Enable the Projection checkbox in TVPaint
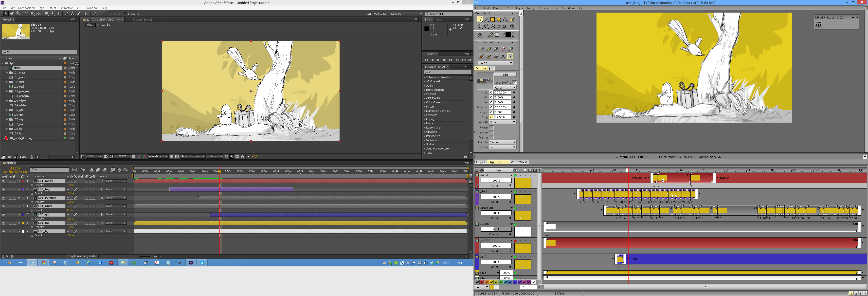The width and height of the screenshot is (868, 296). click(x=491, y=132)
